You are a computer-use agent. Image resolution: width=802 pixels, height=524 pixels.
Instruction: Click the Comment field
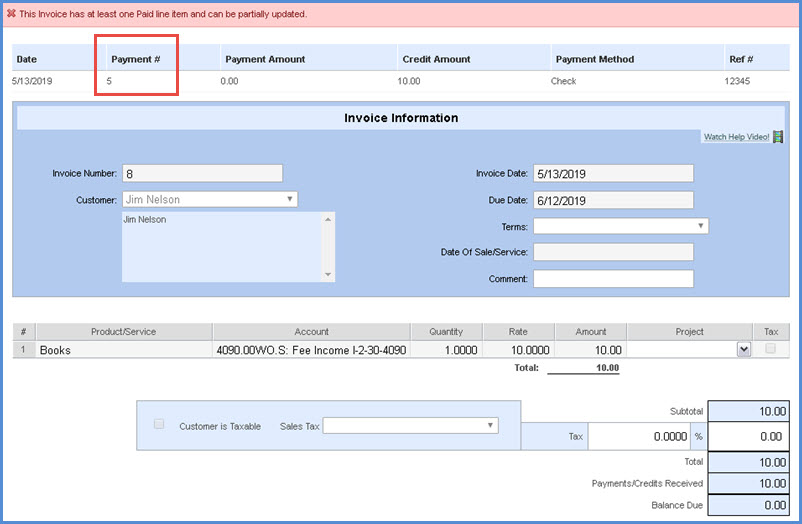tap(613, 279)
